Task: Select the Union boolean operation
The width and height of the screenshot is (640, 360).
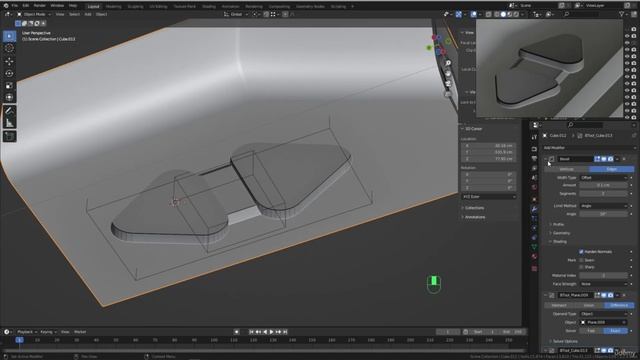Action: pos(589,305)
